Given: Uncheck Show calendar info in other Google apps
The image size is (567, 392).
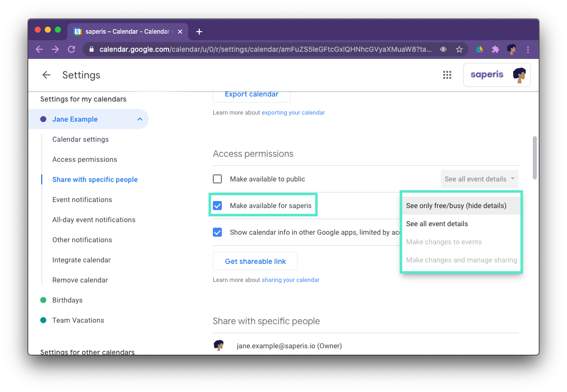Looking at the screenshot, I should [217, 232].
